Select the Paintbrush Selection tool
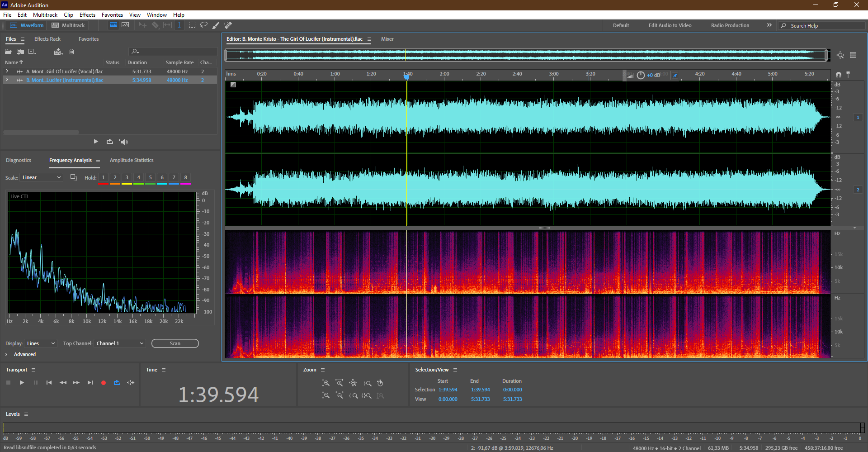The height and width of the screenshot is (452, 868). [216, 25]
